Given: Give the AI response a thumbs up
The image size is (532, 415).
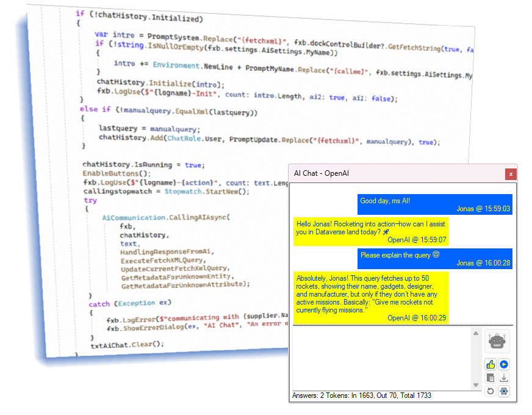Looking at the screenshot, I should (491, 364).
